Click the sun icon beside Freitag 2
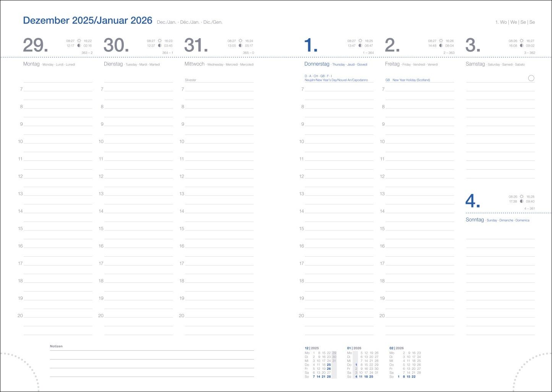Image resolution: width=552 pixels, height=392 pixels. click(x=441, y=40)
